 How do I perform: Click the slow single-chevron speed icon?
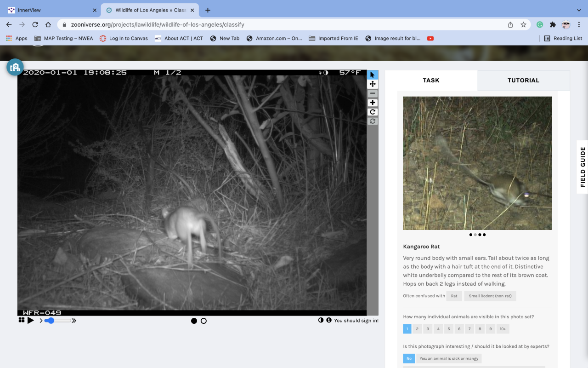41,321
